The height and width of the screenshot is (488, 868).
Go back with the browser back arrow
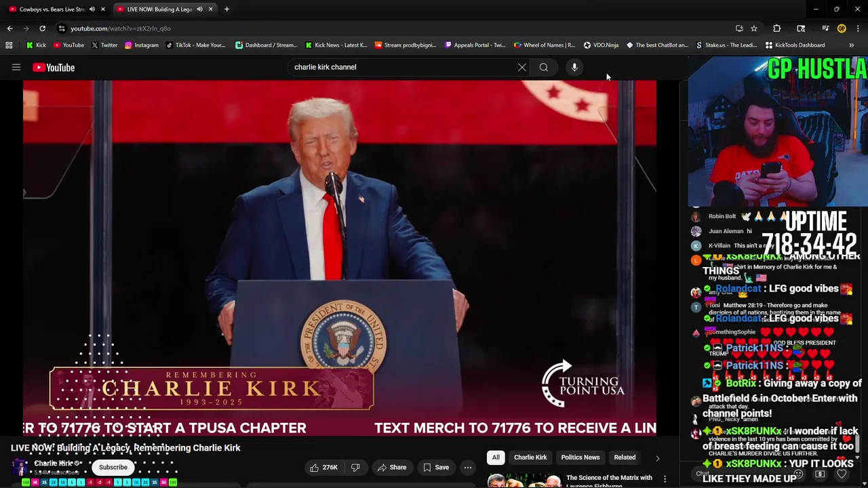coord(9,28)
